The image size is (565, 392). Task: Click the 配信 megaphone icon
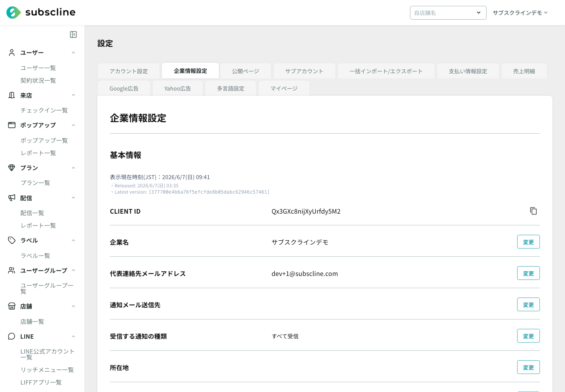12,198
